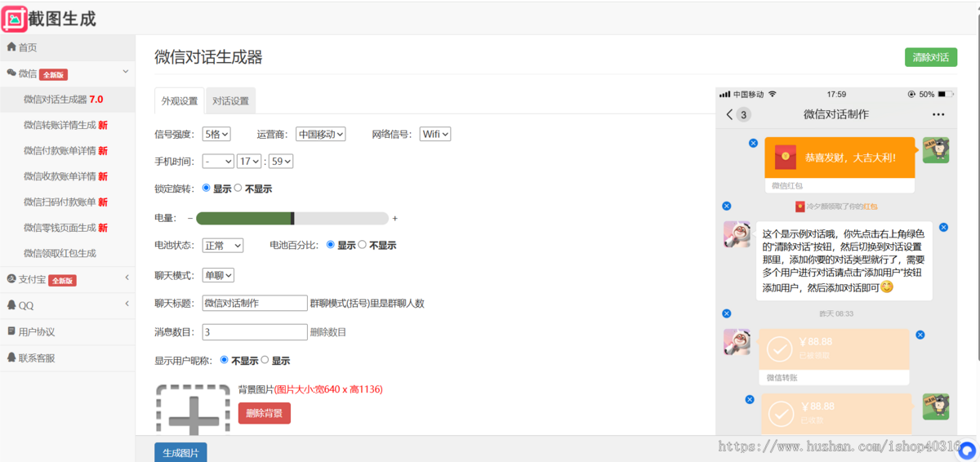Open the first 手机时间 dropdown showing a dash

[x=218, y=162]
